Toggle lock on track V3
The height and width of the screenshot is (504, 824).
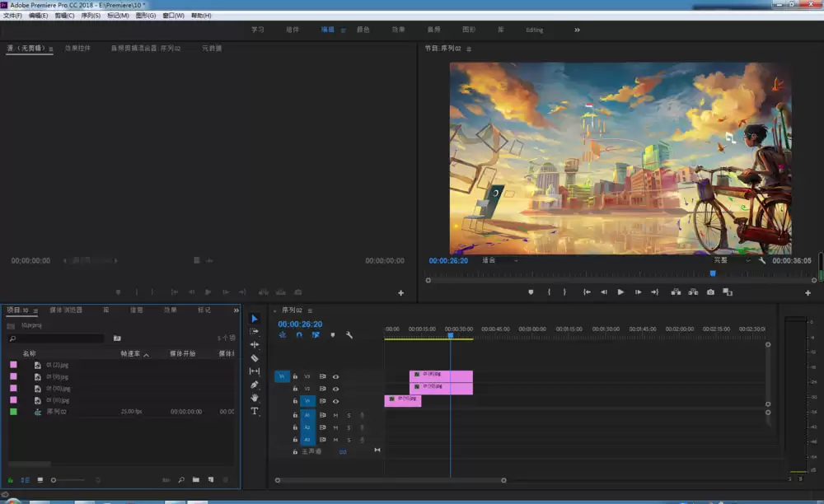(x=295, y=376)
